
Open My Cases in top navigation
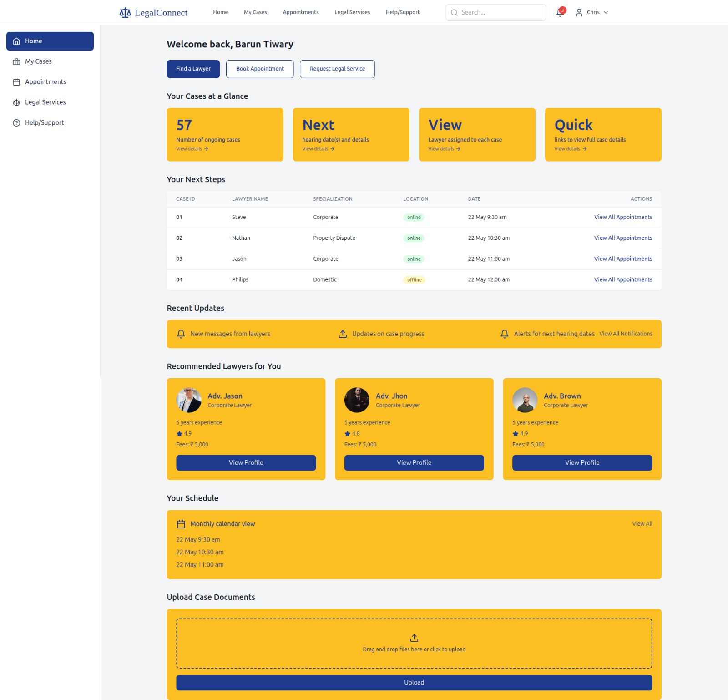[x=255, y=12]
